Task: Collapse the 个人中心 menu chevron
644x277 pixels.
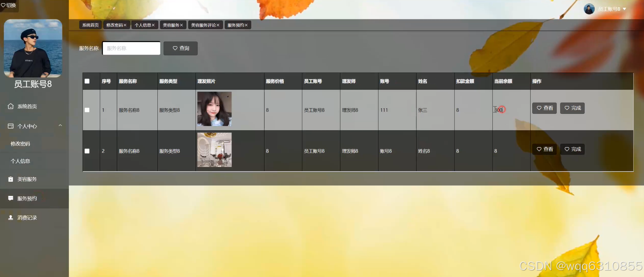Action: [x=60, y=125]
